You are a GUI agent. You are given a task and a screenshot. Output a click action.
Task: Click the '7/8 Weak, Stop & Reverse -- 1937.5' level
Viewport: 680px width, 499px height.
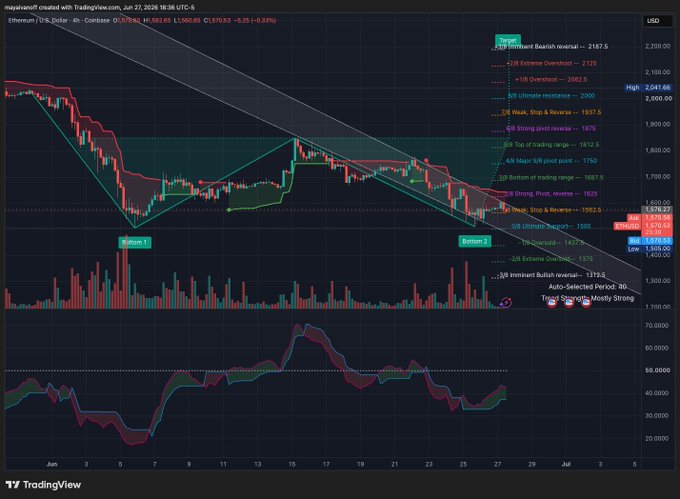[552, 112]
